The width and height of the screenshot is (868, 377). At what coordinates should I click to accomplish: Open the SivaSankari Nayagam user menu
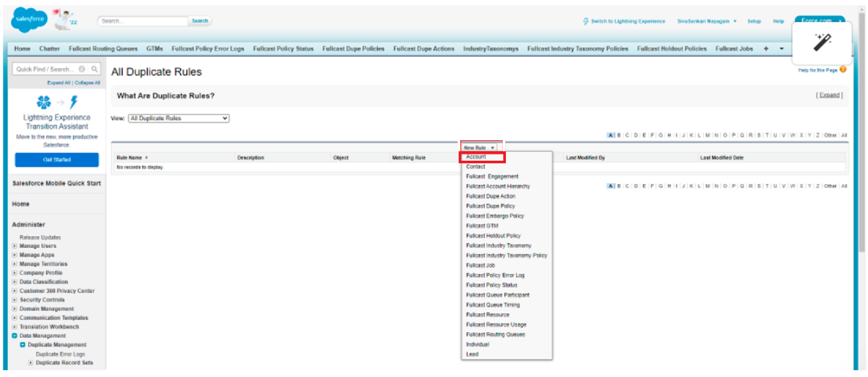coord(707,21)
